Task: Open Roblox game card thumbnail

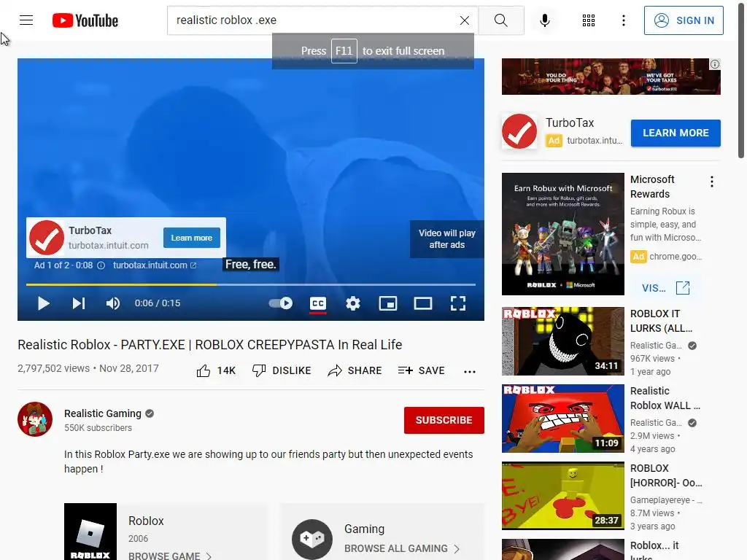Action: [x=90, y=532]
